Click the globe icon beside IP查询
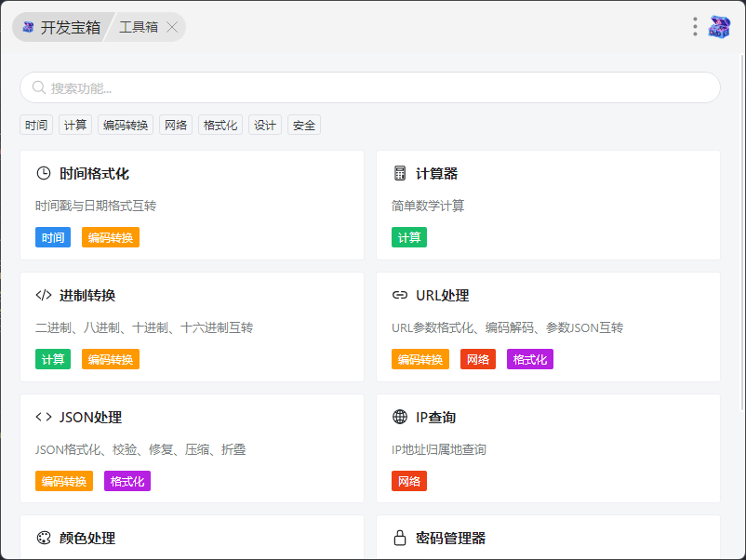The width and height of the screenshot is (746, 560). [x=400, y=417]
